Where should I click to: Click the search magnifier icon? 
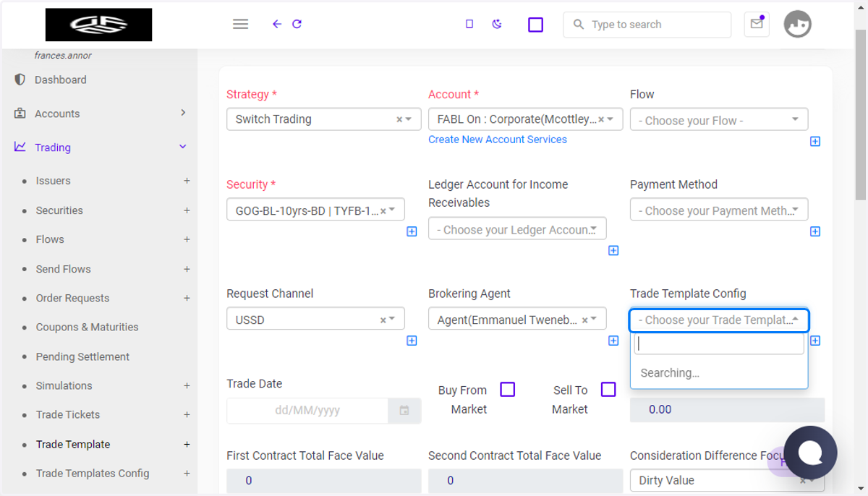click(x=579, y=25)
